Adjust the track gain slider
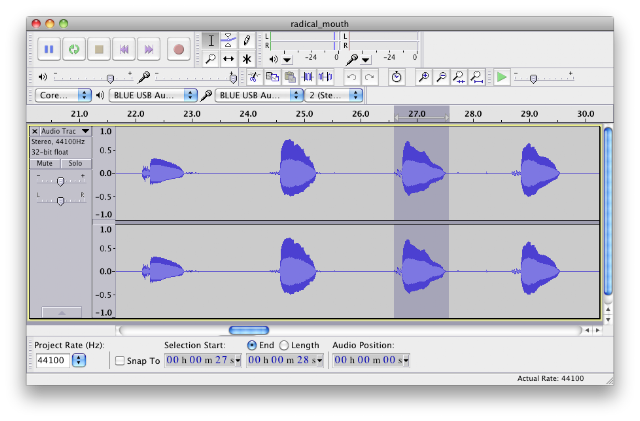This screenshot has height=421, width=640. point(60,181)
